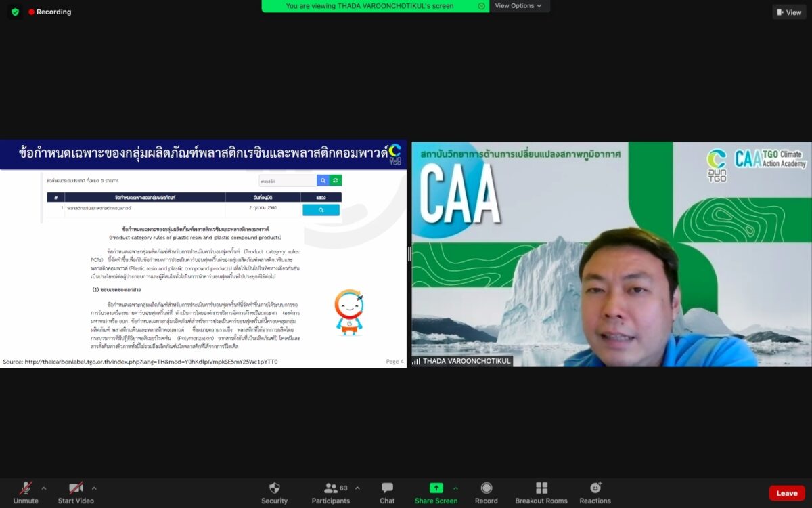The image size is (812, 508).
Task: Click the green encryption shield icon
Action: coord(15,12)
